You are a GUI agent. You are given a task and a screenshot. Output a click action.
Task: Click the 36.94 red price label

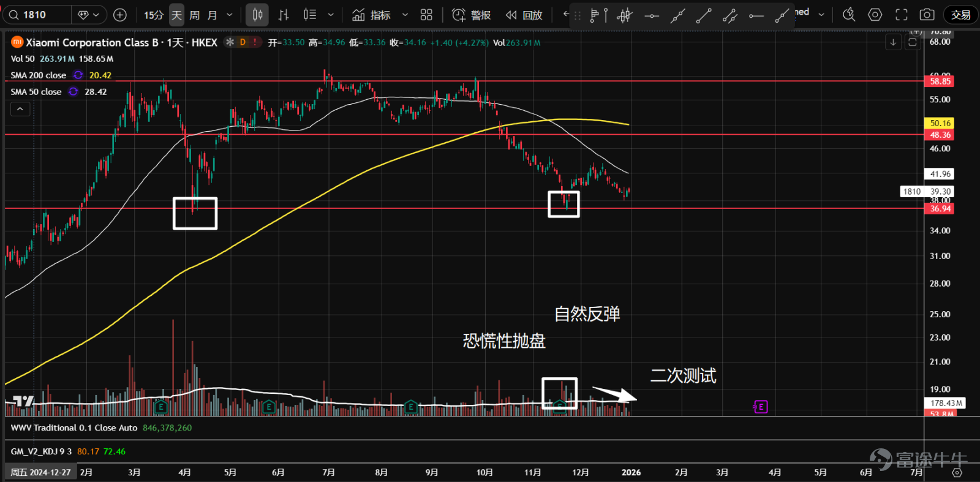click(940, 209)
